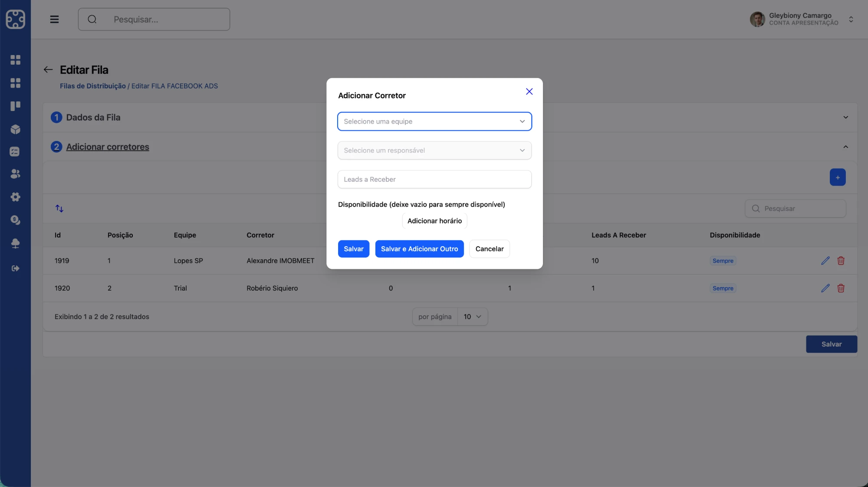The width and height of the screenshot is (868, 487).
Task: Click the Filas de Distribuição breadcrumb link
Action: pos(92,86)
